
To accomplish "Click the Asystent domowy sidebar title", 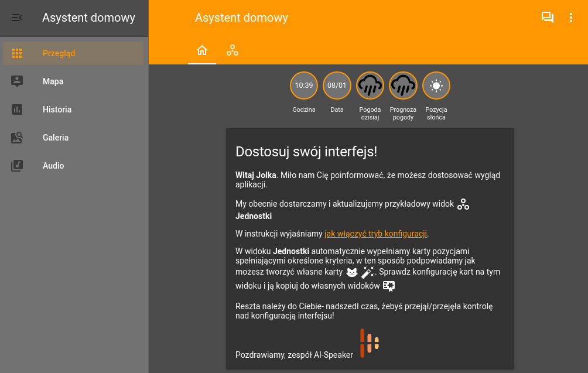I will click(x=88, y=18).
